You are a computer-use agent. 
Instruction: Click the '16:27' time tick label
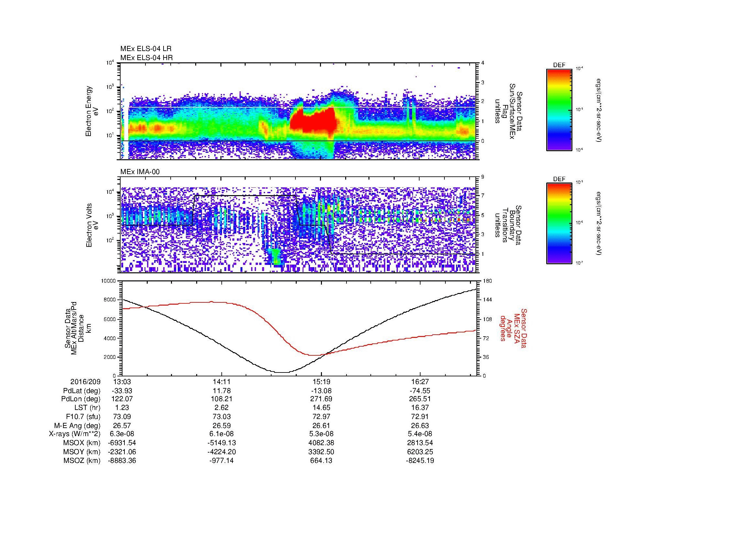tap(420, 382)
